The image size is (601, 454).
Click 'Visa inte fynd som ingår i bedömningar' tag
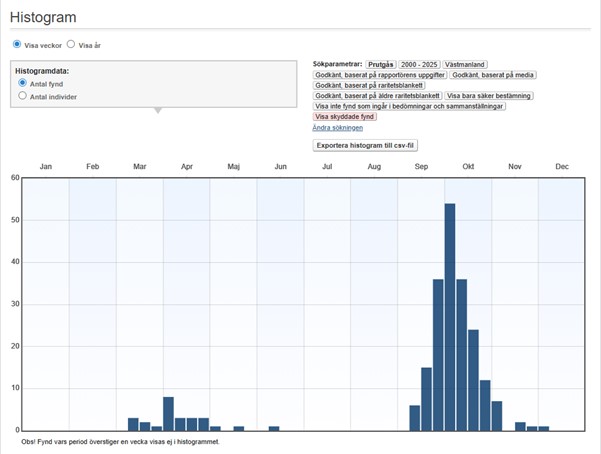click(409, 106)
